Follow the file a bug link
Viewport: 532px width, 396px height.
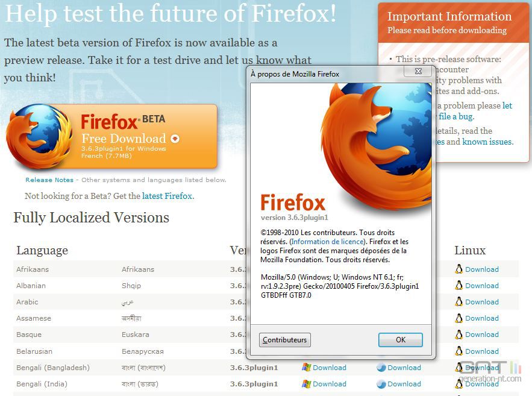coord(455,116)
